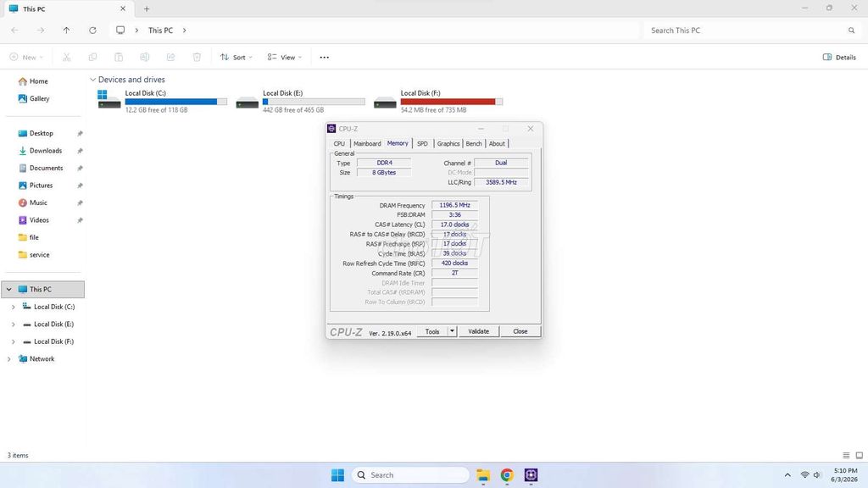Image resolution: width=868 pixels, height=488 pixels.
Task: Open Gallery in the navigation pane
Action: [x=34, y=98]
